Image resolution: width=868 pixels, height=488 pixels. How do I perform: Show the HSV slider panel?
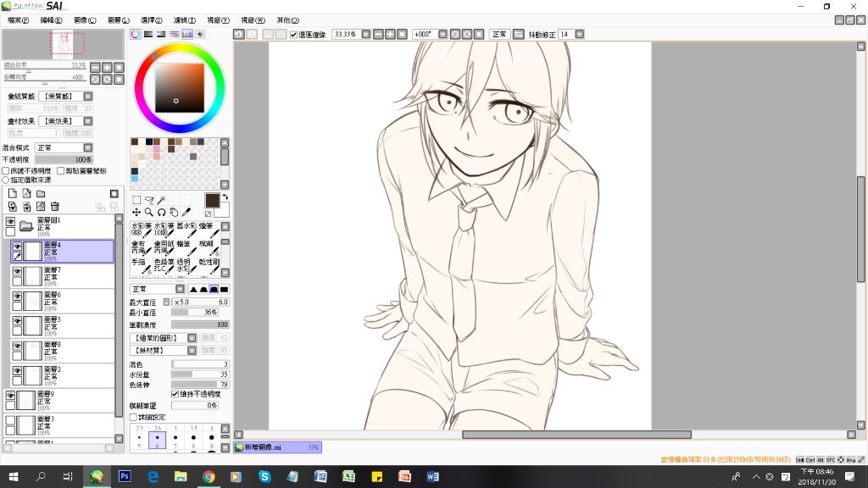pyautogui.click(x=161, y=34)
